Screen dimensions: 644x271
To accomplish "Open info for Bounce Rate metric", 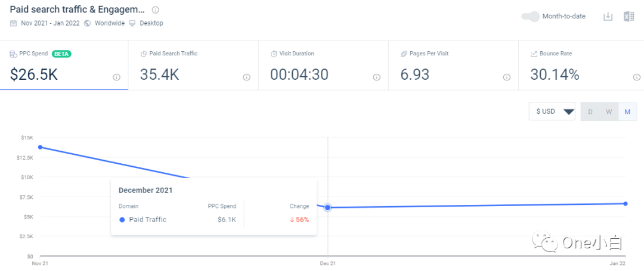I will [x=637, y=77].
